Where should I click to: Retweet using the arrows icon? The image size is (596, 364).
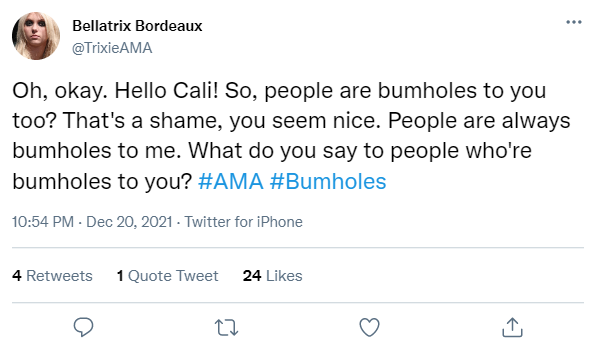point(227,328)
